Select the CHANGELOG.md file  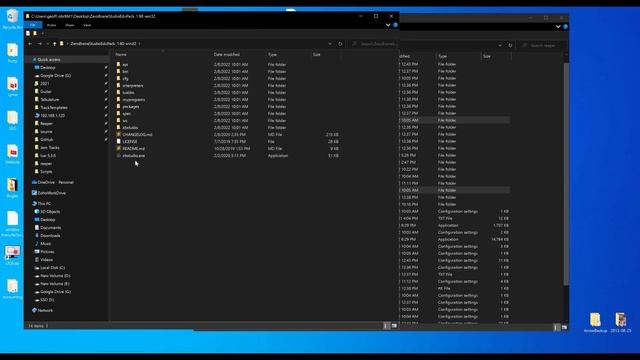pyautogui.click(x=137, y=134)
